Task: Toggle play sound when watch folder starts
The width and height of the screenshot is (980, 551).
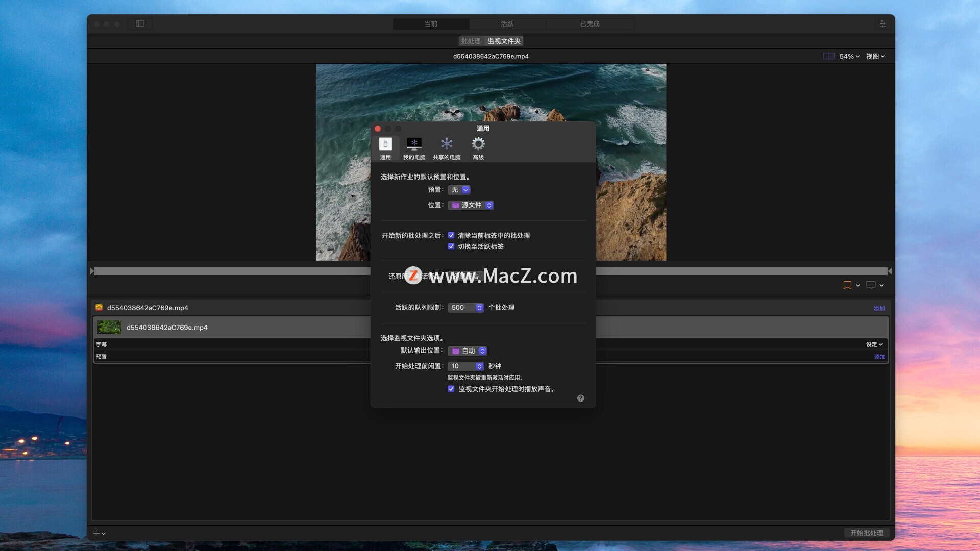Action: [x=451, y=389]
